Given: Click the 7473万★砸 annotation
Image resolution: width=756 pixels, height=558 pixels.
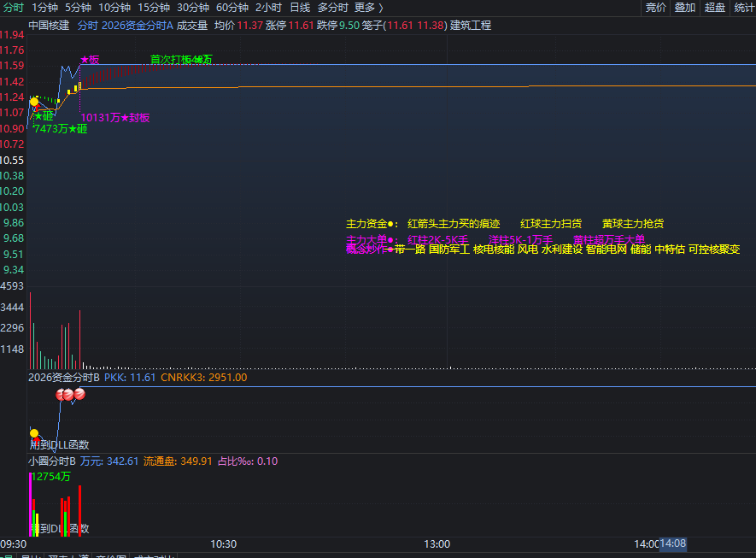Looking at the screenshot, I should pos(61,129).
